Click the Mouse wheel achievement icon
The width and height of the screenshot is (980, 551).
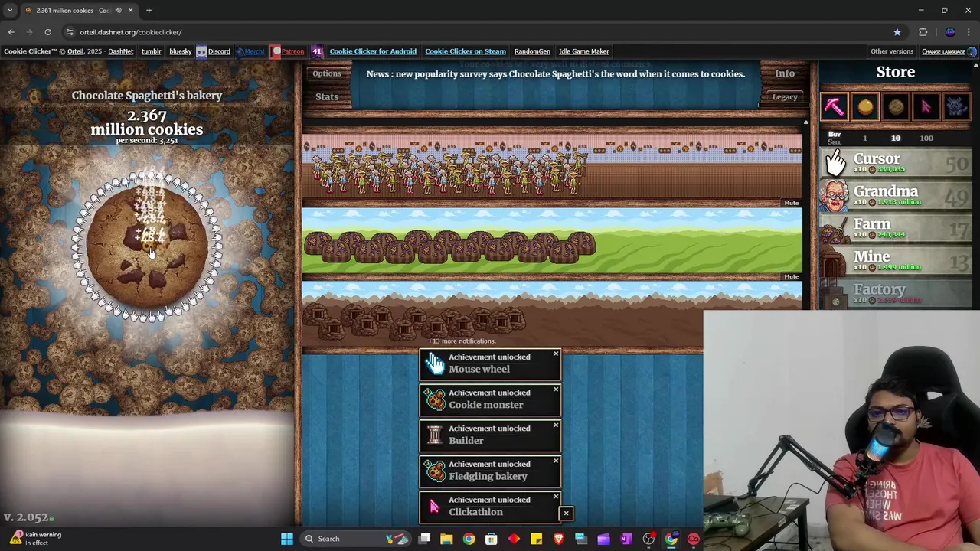(435, 364)
